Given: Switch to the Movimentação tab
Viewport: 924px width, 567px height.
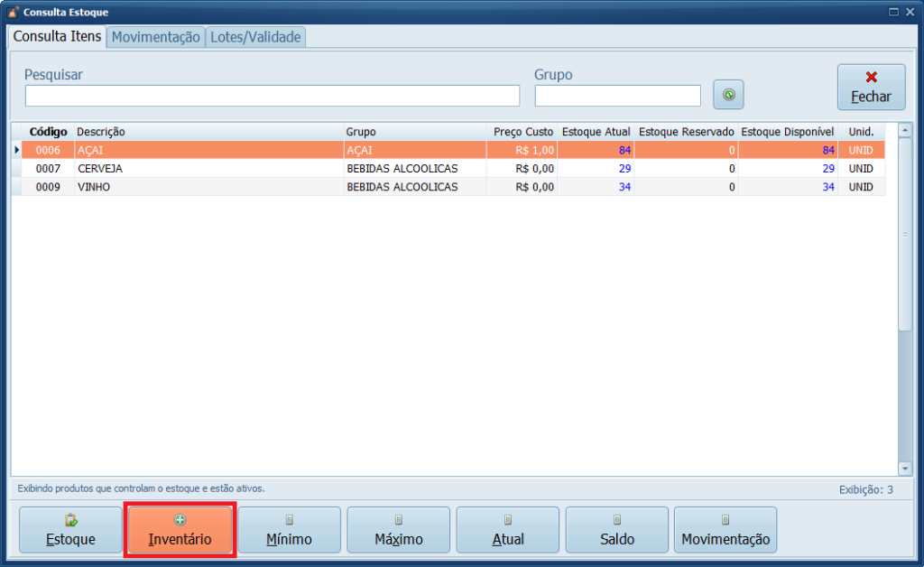Looking at the screenshot, I should (x=155, y=37).
